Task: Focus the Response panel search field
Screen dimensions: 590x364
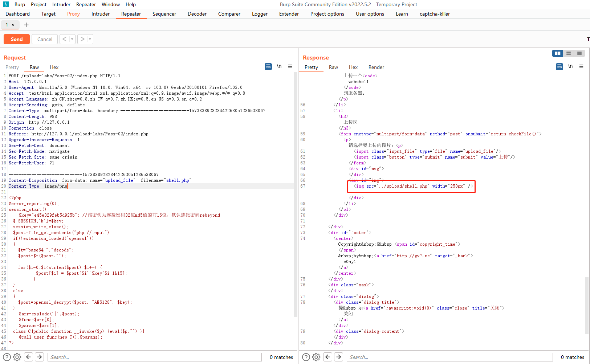Action: point(449,357)
